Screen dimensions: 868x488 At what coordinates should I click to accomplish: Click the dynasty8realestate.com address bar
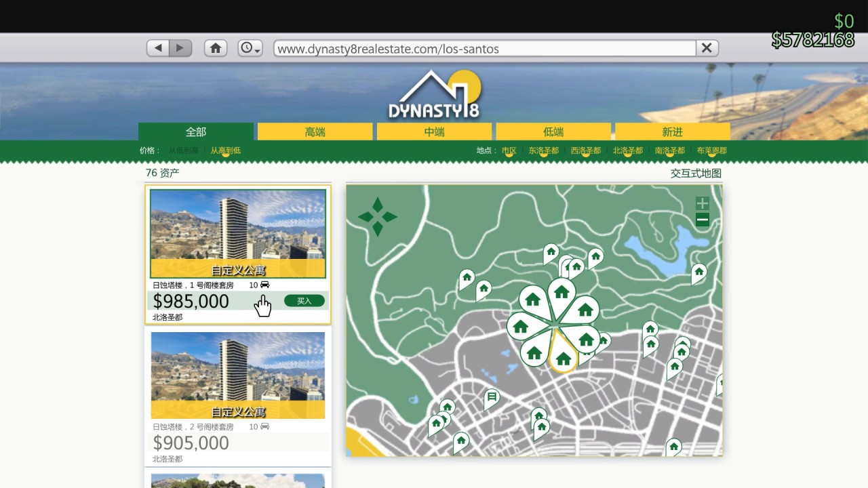485,49
